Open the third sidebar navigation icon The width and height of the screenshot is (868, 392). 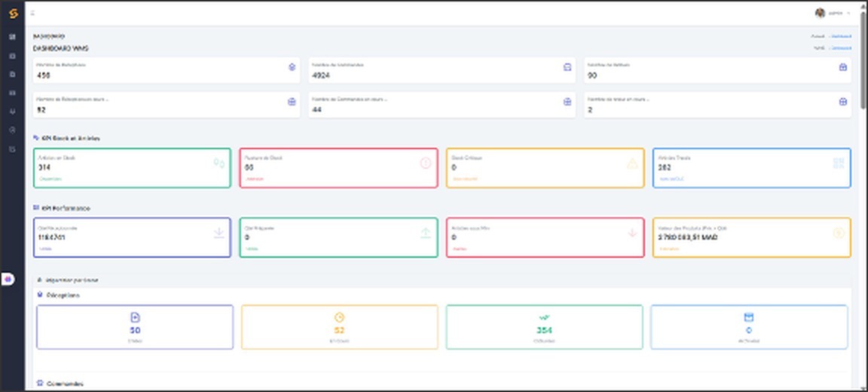(13, 74)
